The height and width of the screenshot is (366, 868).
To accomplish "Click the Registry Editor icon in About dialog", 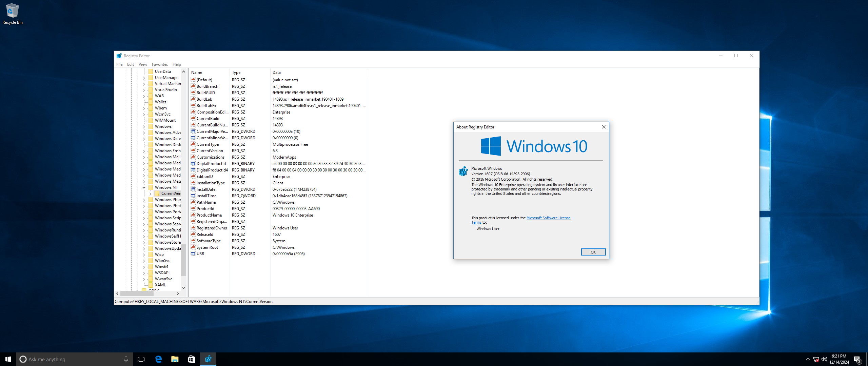I will [463, 171].
